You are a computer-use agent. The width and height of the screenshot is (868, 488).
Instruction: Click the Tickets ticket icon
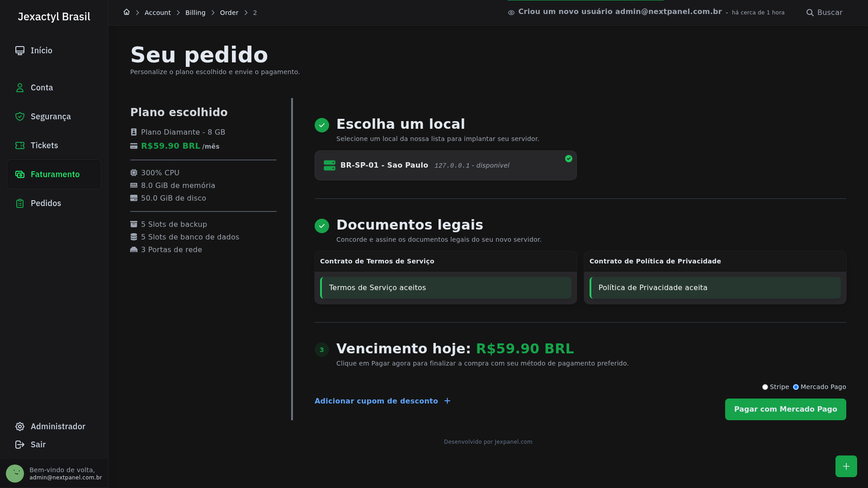(x=20, y=145)
